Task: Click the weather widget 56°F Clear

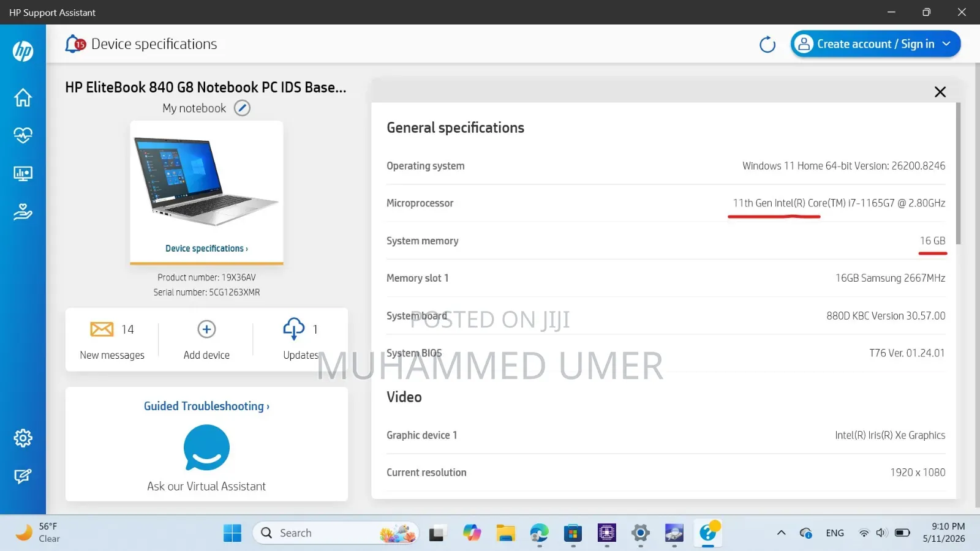Action: [x=38, y=533]
